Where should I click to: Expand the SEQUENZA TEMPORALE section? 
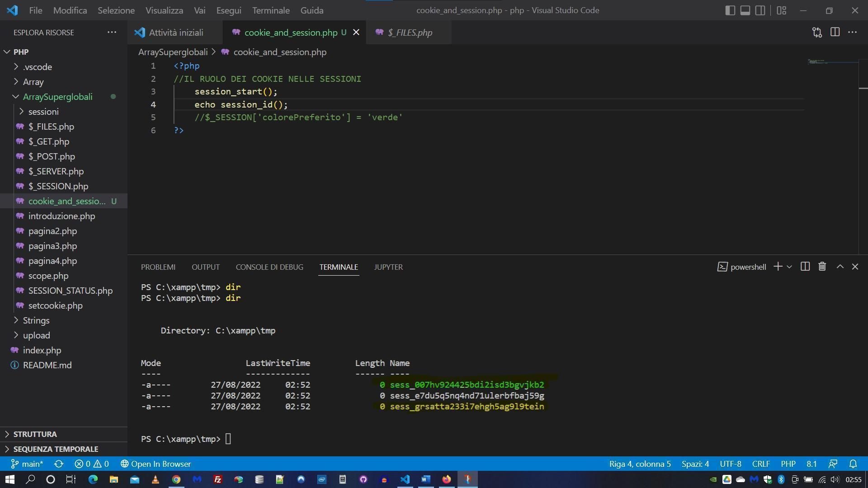(x=56, y=449)
